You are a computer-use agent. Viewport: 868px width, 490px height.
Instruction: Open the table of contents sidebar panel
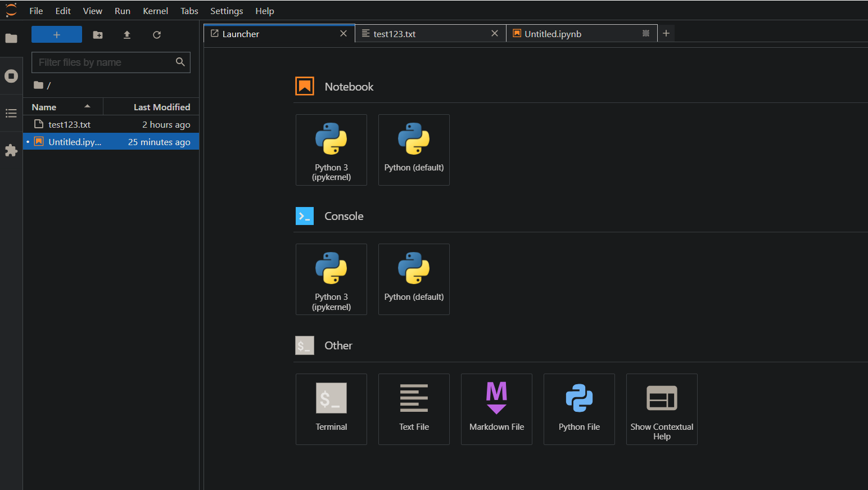pyautogui.click(x=11, y=113)
